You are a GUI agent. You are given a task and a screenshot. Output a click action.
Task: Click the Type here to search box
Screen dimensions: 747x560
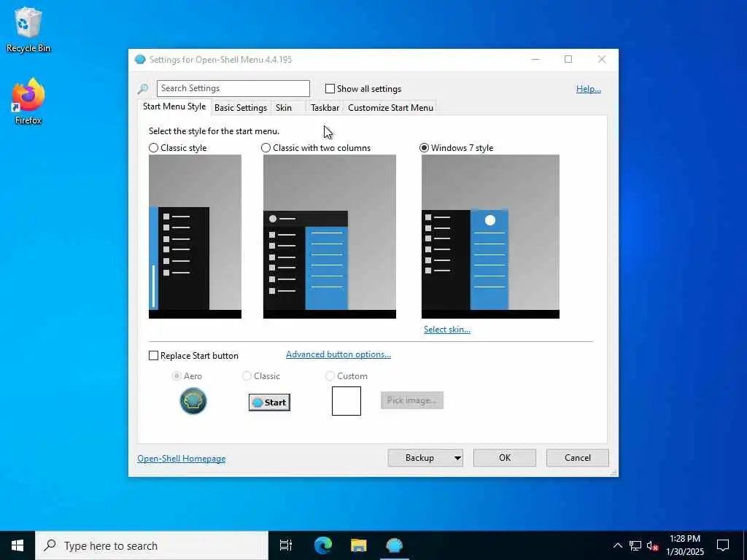tap(152, 545)
